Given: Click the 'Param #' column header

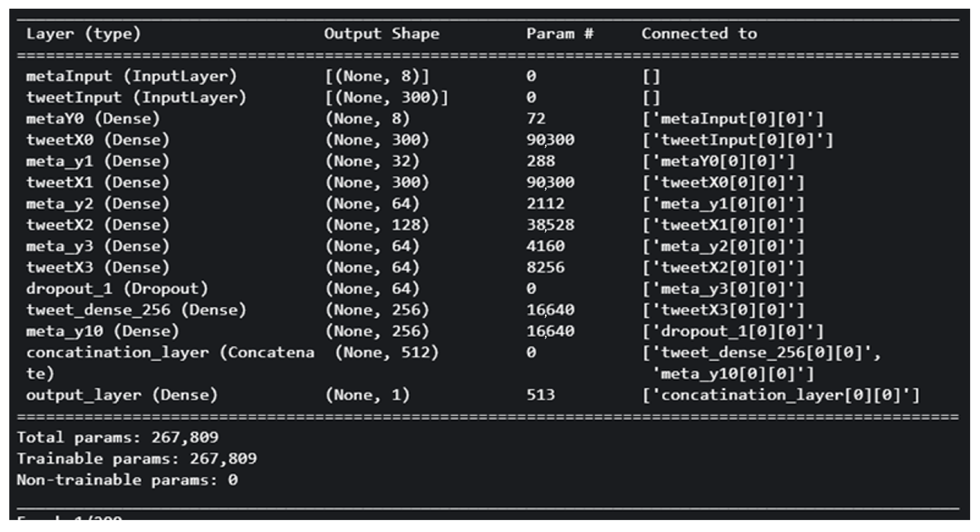Looking at the screenshot, I should coord(560,34).
